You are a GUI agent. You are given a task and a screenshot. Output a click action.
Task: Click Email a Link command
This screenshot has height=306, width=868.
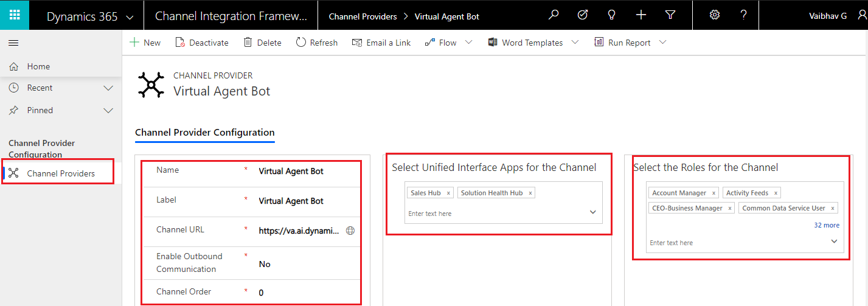point(381,43)
